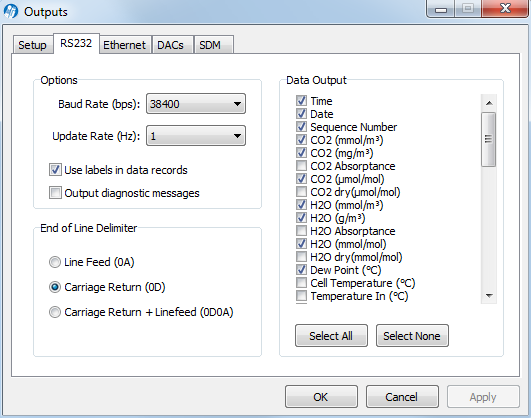Choose Carriage Return + Linefeed (0D0A)
Screen dimensions: 531x418
[55, 312]
